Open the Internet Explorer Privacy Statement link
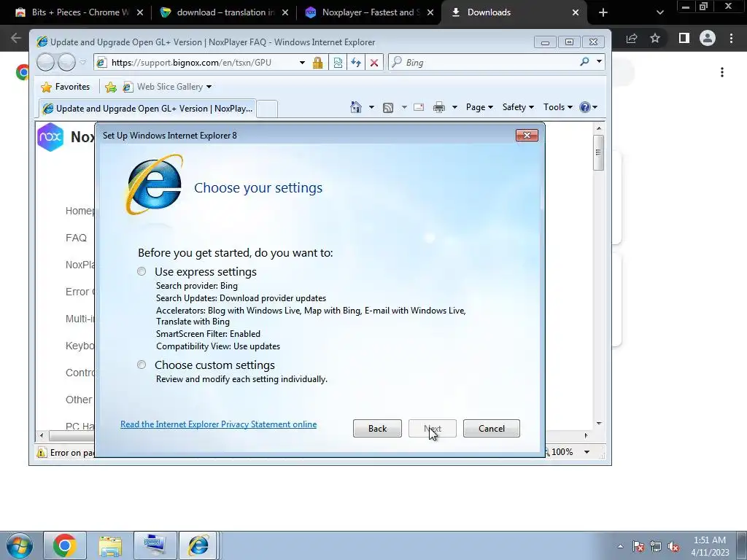The height and width of the screenshot is (560, 747). pyautogui.click(x=218, y=424)
